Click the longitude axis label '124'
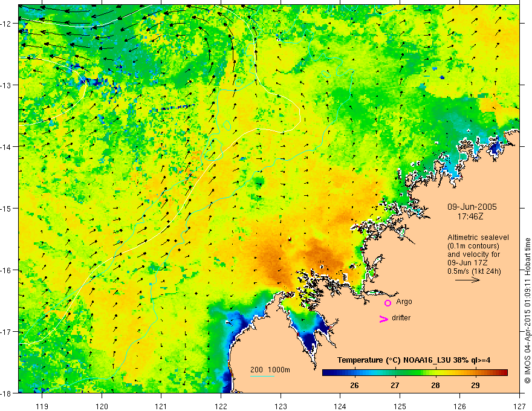This screenshot has height=411, width=532. click(340, 406)
